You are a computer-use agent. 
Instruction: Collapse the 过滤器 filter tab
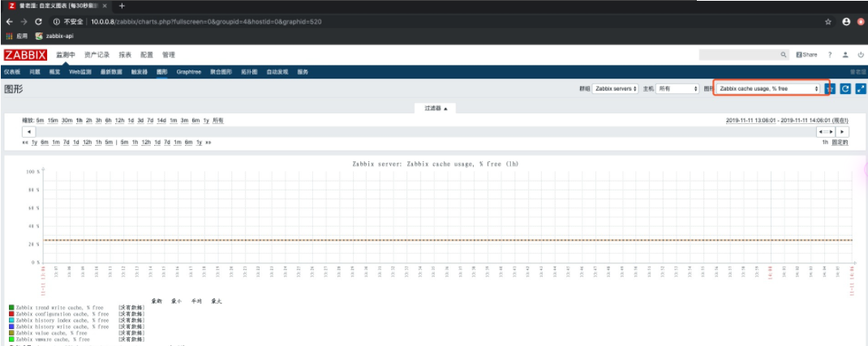click(436, 109)
